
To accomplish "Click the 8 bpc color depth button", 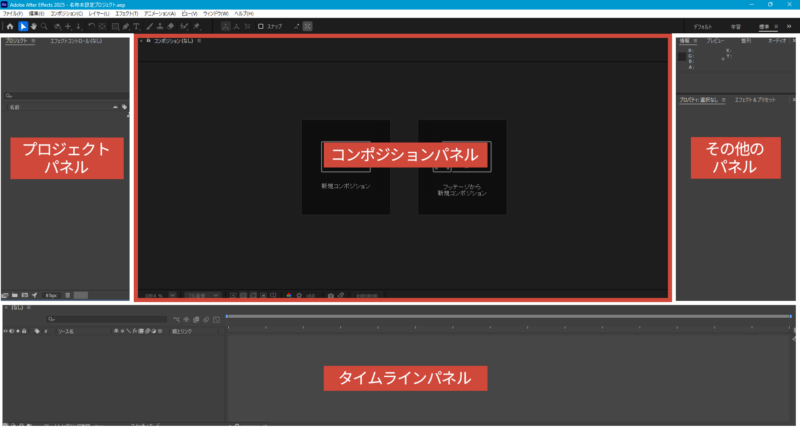I will [x=51, y=295].
